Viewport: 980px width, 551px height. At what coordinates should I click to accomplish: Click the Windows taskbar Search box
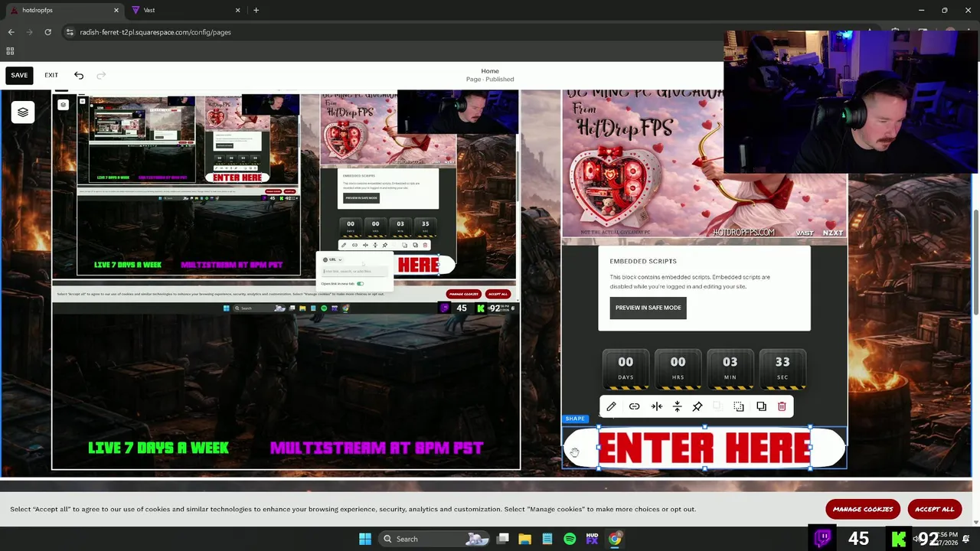[434, 539]
